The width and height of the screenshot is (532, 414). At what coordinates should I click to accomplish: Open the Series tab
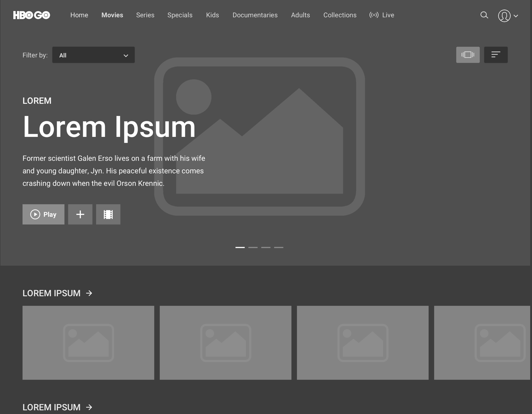click(x=145, y=15)
